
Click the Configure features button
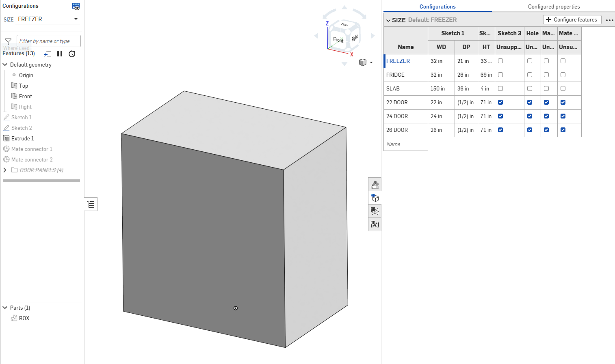point(572,19)
